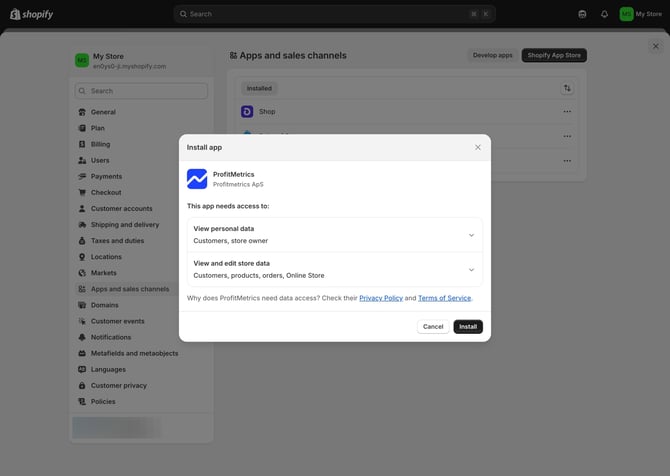Close the Install app dialog
This screenshot has height=476, width=670.
477,147
